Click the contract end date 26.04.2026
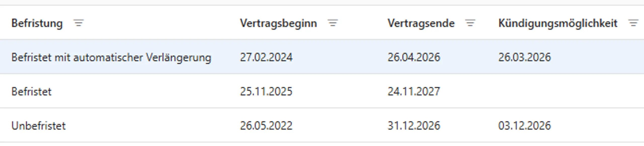Screen dimensions: 644x146 pyautogui.click(x=414, y=57)
